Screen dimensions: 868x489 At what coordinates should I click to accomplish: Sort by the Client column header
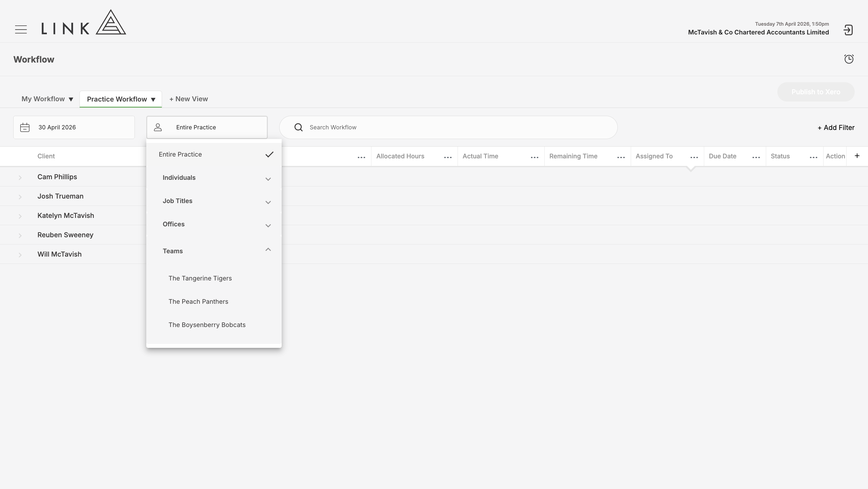46,156
